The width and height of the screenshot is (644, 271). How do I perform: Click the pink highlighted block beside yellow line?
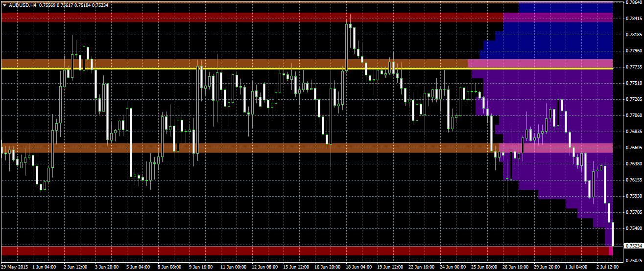539,64
